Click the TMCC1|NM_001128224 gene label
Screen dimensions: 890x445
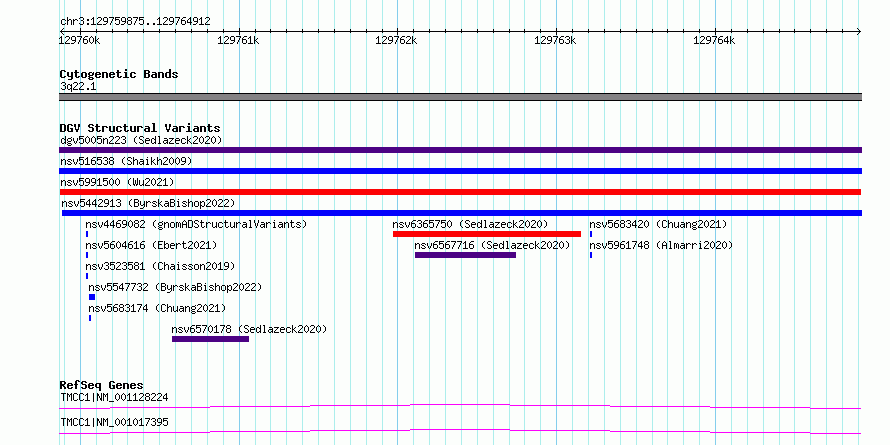point(114,397)
